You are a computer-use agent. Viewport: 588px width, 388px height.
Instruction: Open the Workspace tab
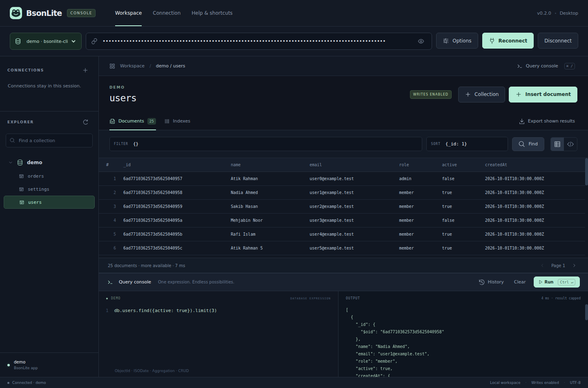(128, 13)
